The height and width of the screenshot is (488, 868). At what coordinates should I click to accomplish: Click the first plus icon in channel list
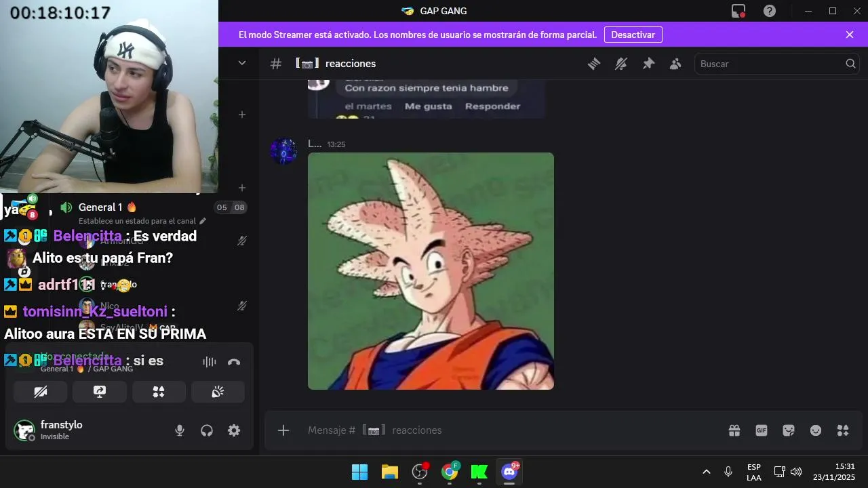242,115
